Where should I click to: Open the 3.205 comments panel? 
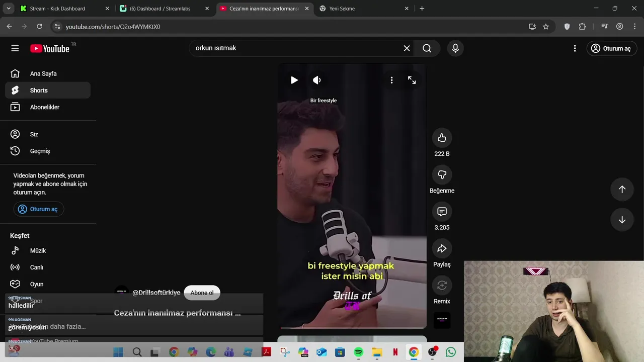pos(442,212)
